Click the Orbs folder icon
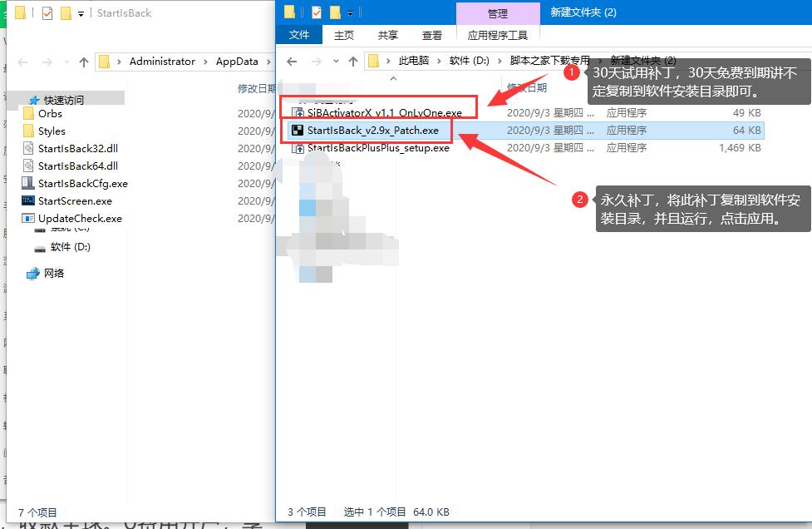The height and width of the screenshot is (529, 812). tap(29, 113)
